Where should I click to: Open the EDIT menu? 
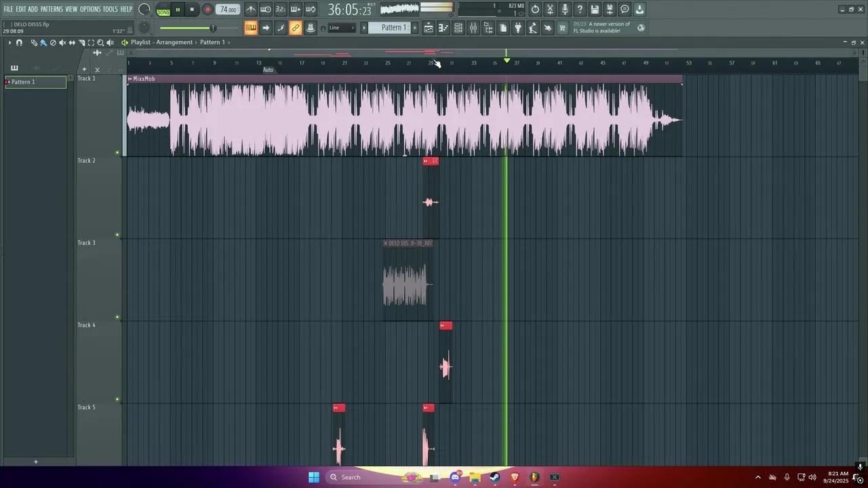[x=21, y=9]
